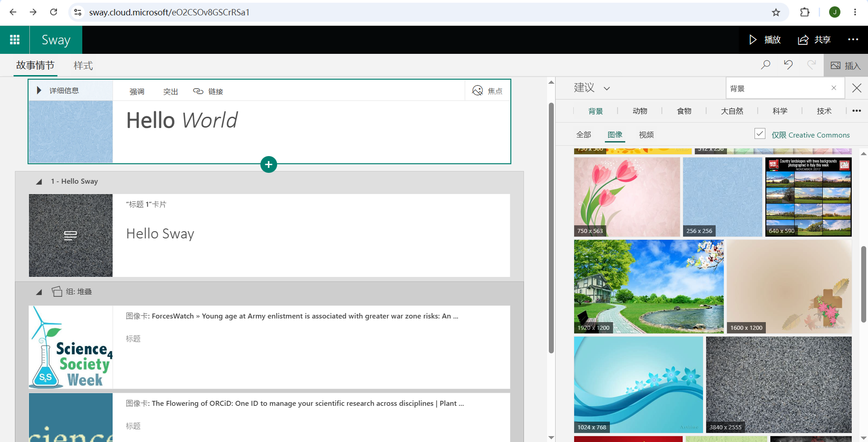This screenshot has height=442, width=868.
Task: Edit caption of ORCiD image card
Action: [133, 426]
